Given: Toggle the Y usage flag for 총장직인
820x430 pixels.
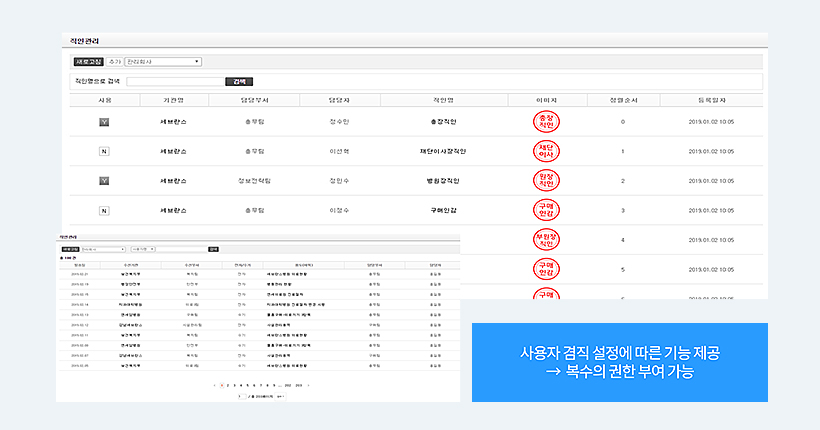Looking at the screenshot, I should pyautogui.click(x=104, y=122).
